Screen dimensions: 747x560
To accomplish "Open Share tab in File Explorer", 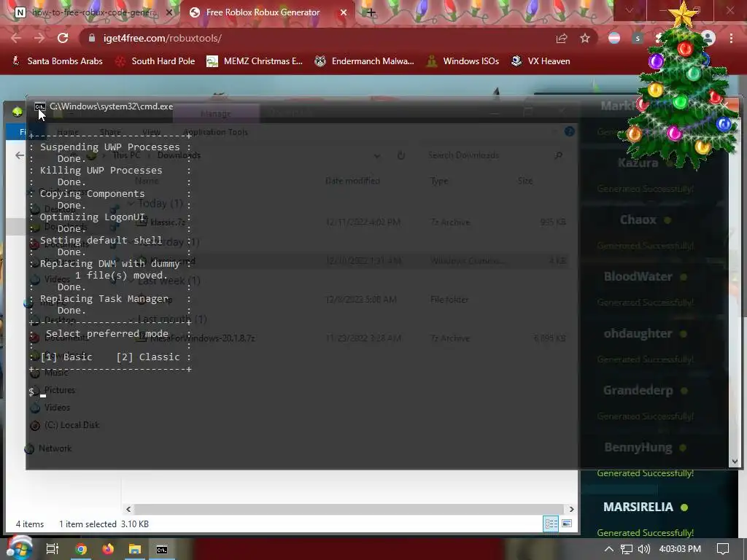I will 110,132.
